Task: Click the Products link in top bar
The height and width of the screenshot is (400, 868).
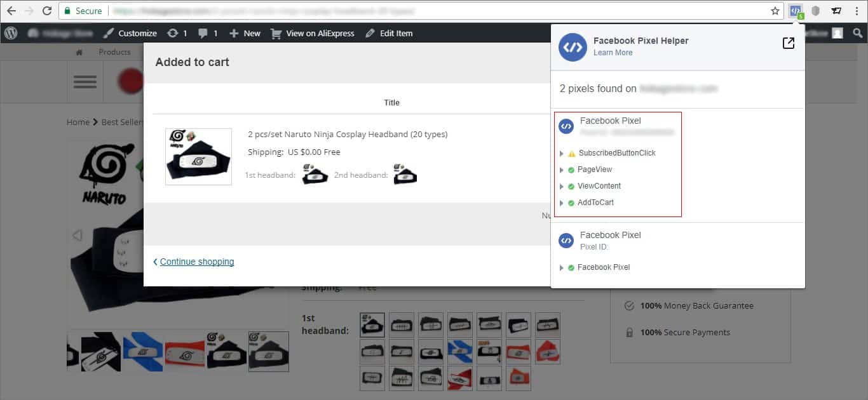Action: [114, 52]
